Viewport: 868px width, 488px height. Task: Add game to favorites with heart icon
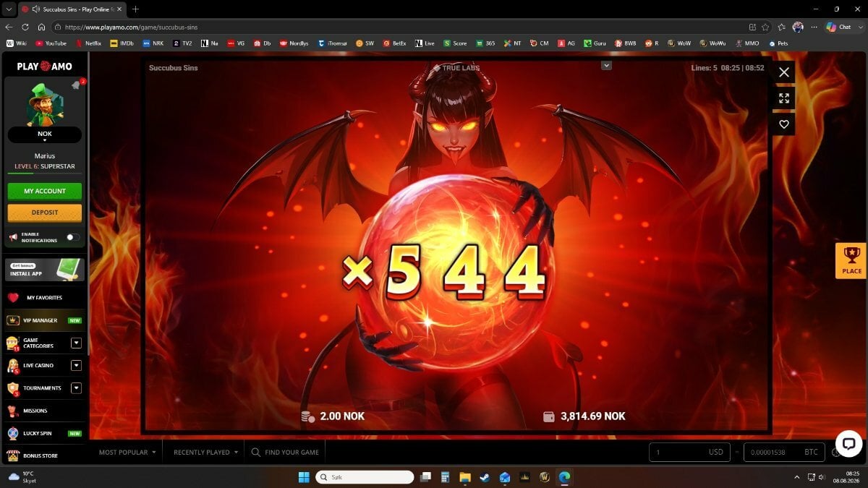coord(783,124)
